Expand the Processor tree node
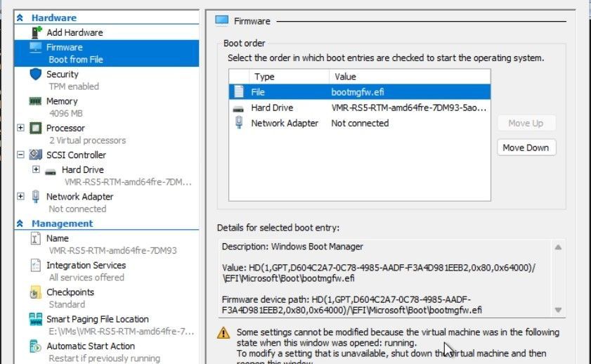 tap(20, 128)
